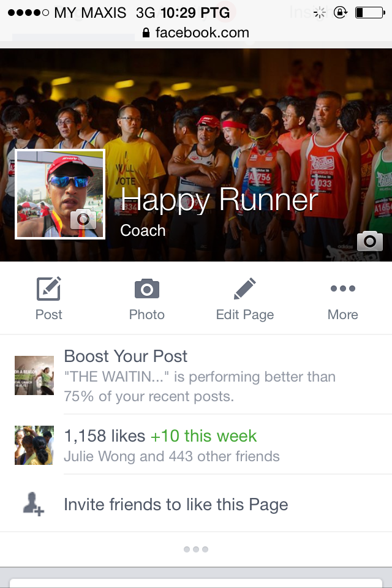Tap the +10 this week text
Image resolution: width=392 pixels, height=588 pixels.
point(203,435)
